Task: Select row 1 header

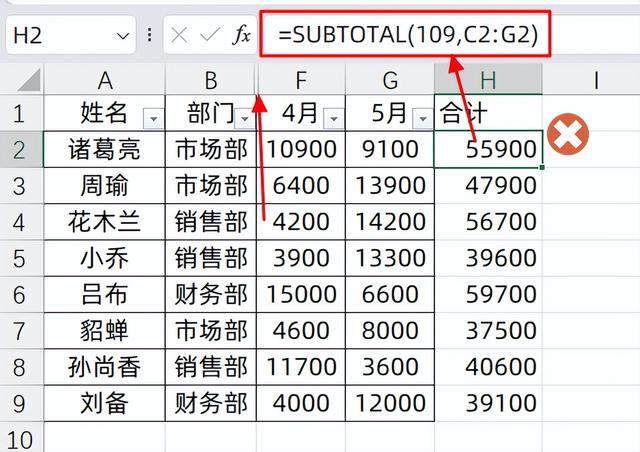Action: [x=21, y=113]
